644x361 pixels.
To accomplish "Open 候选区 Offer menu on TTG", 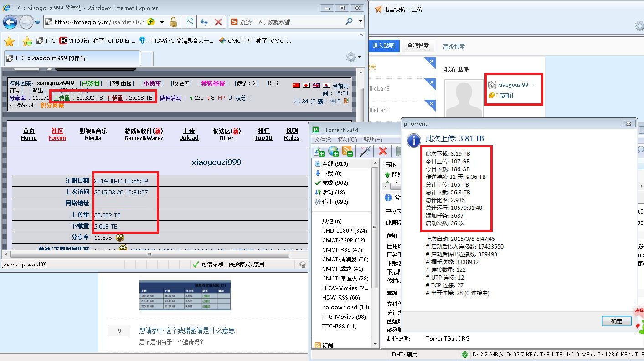I will 226,134.
